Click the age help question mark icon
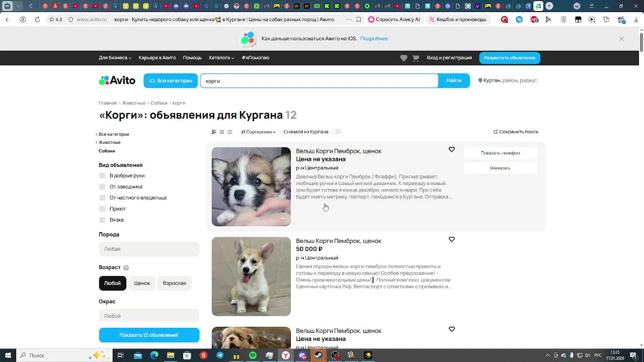This screenshot has height=362, width=644. [126, 268]
